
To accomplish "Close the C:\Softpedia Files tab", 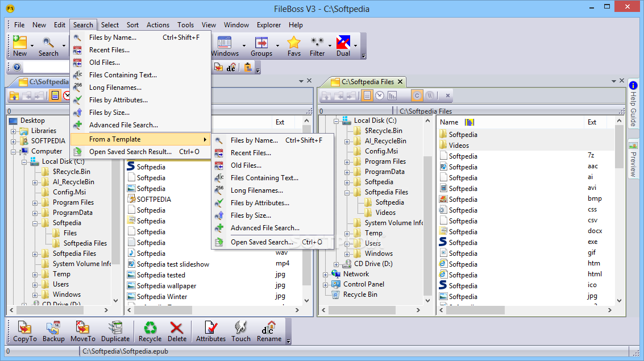I will click(x=400, y=82).
